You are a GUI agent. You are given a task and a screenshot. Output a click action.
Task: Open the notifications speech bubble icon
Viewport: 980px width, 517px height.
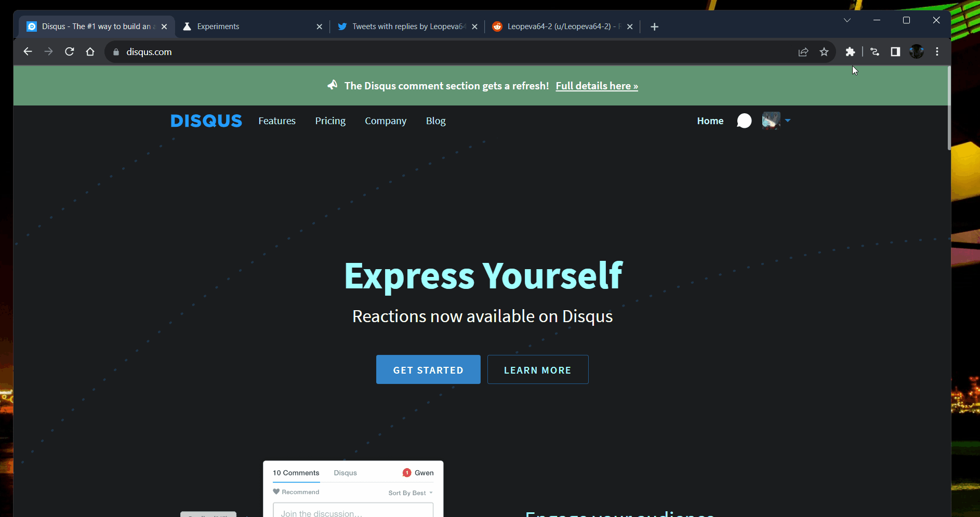744,121
